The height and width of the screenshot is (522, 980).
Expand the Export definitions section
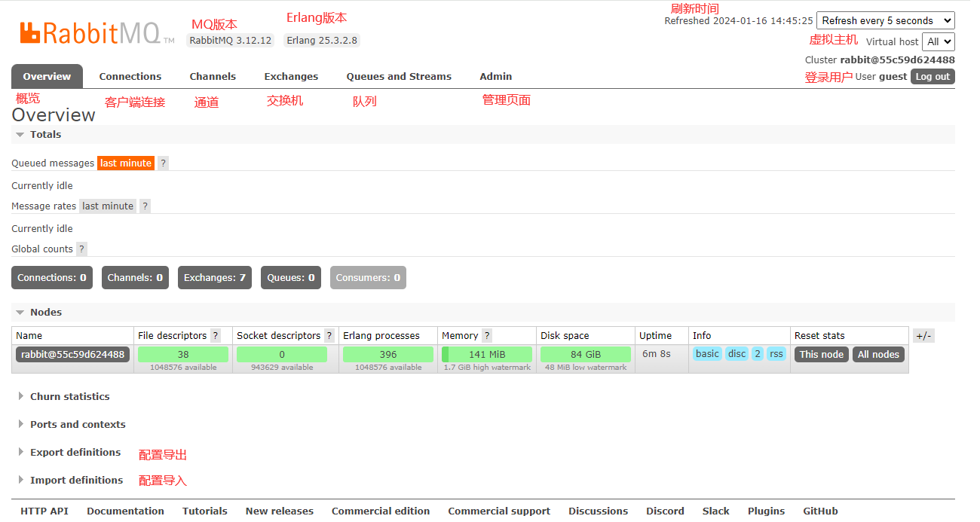click(69, 453)
